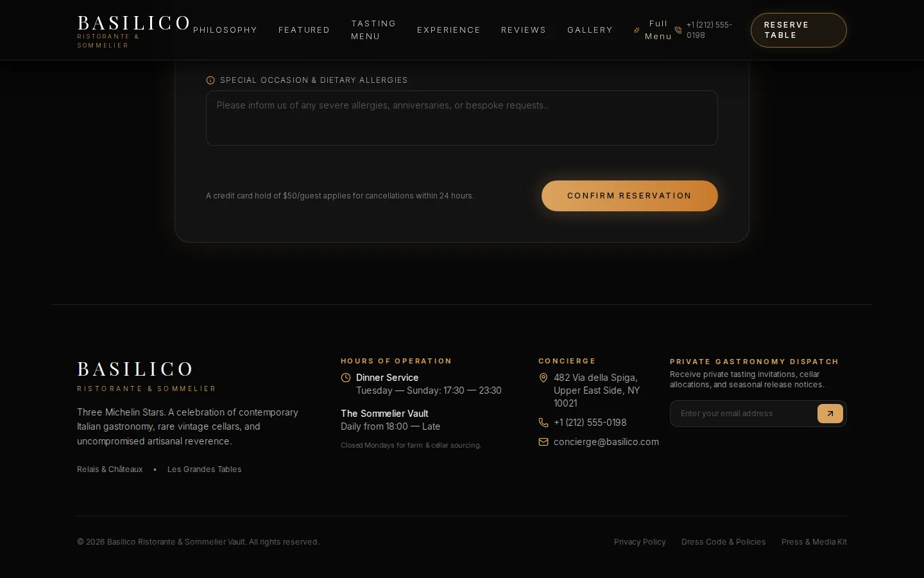Click the phone icon in the Concierge section
This screenshot has height=578, width=924.
click(x=543, y=423)
